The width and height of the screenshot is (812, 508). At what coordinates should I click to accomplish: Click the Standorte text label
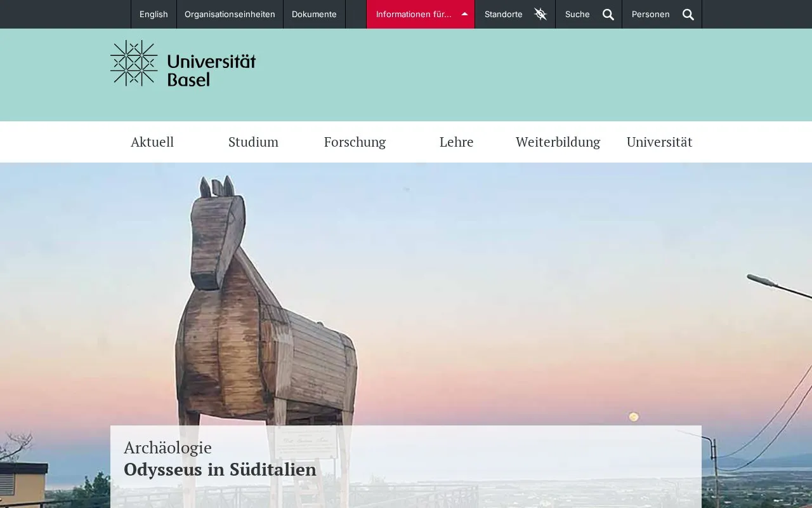504,14
